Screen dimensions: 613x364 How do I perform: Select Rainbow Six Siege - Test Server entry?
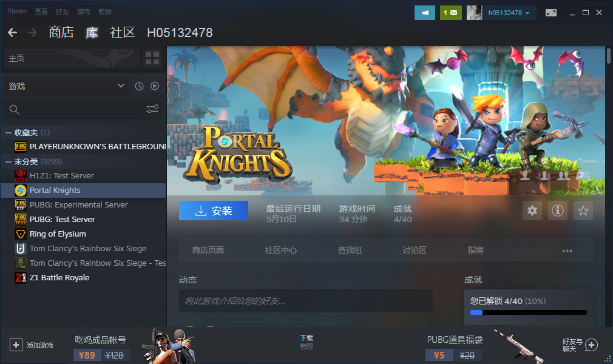point(83,263)
